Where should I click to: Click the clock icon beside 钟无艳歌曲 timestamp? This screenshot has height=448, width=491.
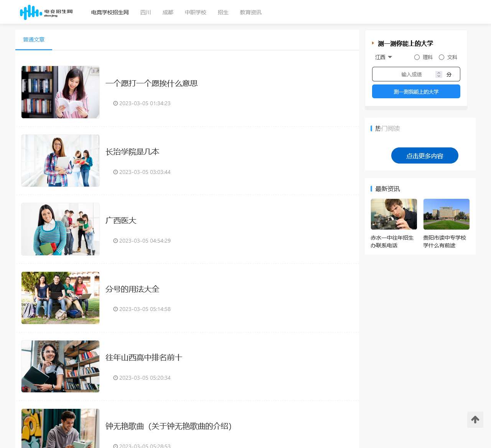tap(115, 446)
